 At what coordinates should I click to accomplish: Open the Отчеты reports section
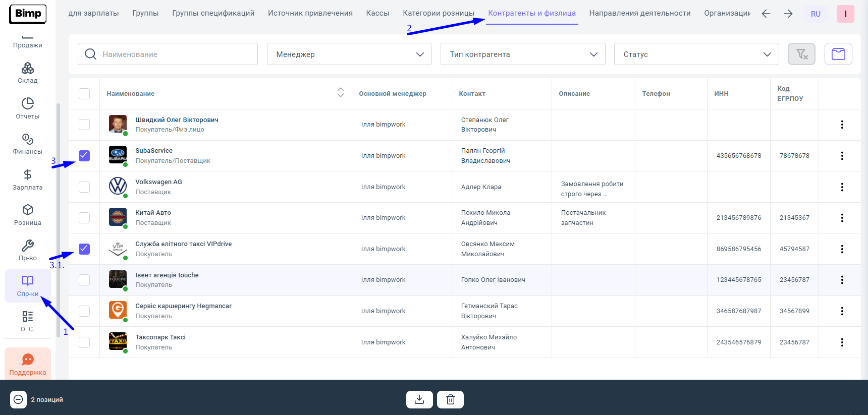point(27,108)
